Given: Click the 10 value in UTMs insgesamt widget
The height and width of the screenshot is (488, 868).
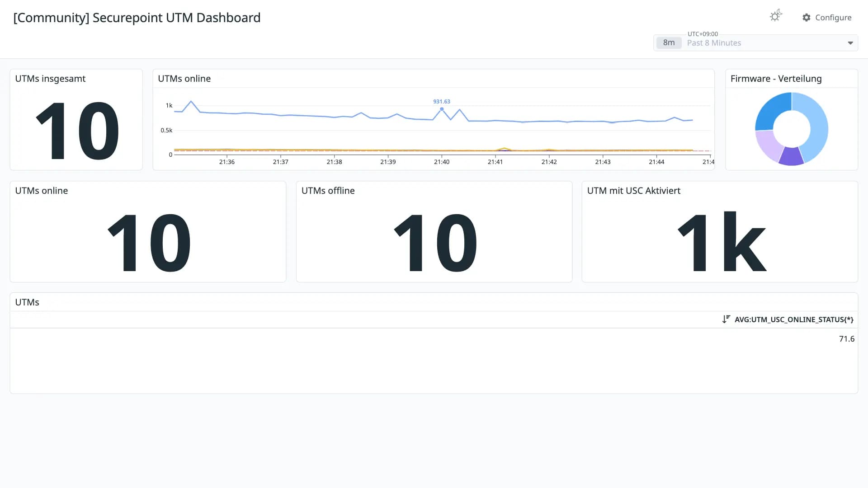Looking at the screenshot, I should 77,131.
